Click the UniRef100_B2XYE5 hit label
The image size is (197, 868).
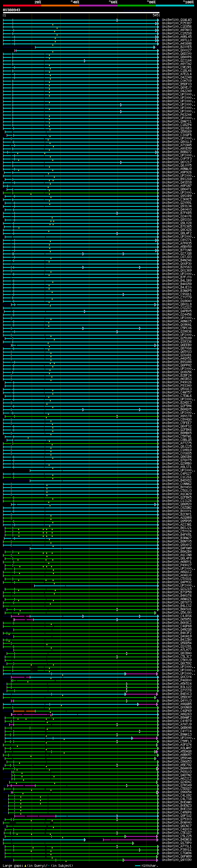click(176, 47)
